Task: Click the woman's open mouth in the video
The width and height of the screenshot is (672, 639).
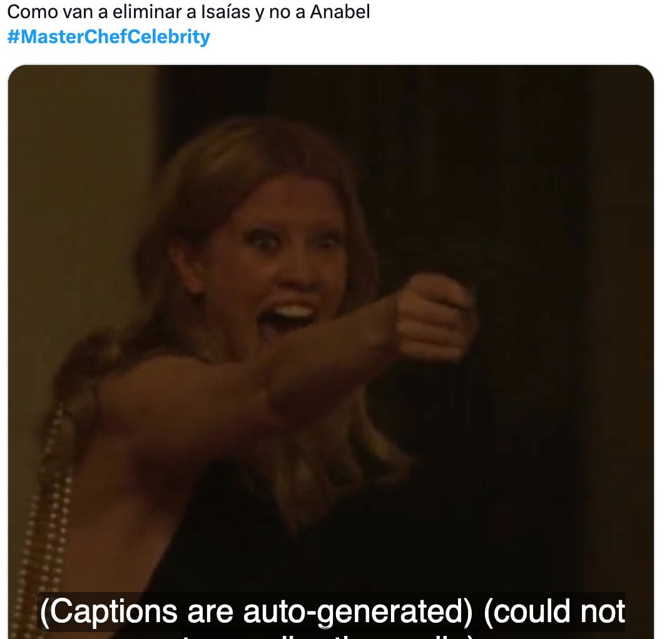Action: 287,318
